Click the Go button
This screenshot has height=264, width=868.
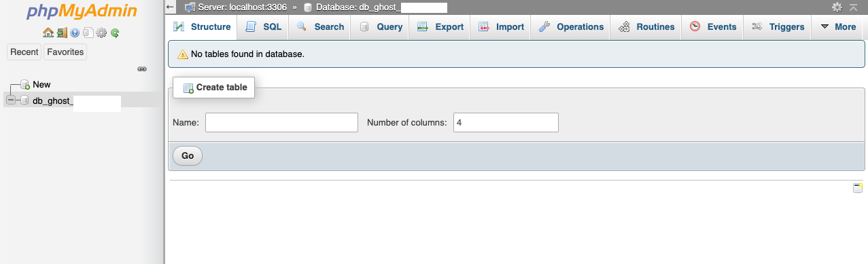[x=188, y=156]
